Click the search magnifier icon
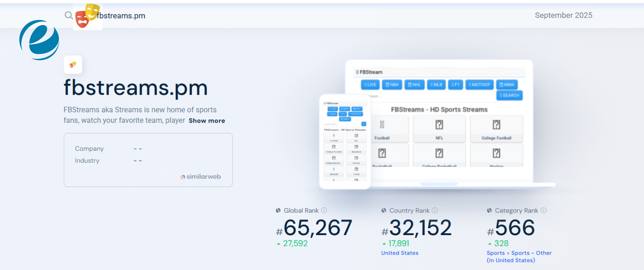The width and height of the screenshot is (644, 270). pos(68,15)
